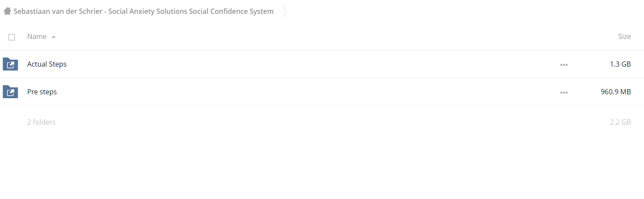
Task: Sort the list by Name column
Action: 37,37
